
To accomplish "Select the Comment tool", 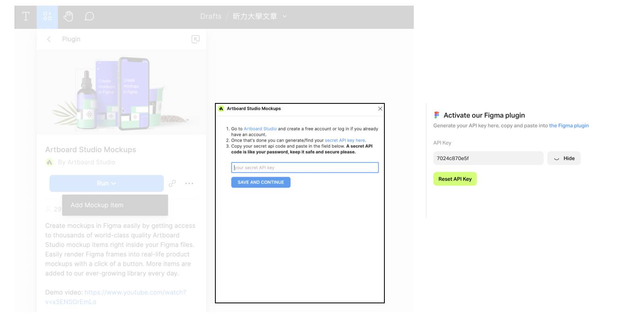I will click(x=89, y=16).
